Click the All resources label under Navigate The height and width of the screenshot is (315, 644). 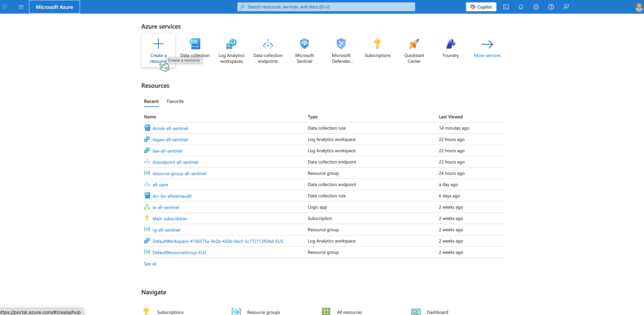(x=349, y=312)
